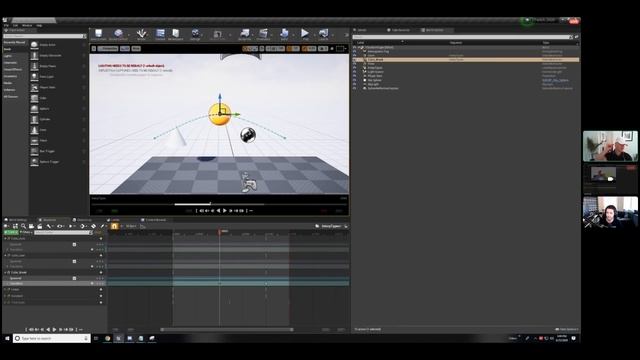
Task: Click play in the cinematic viewport controls
Action: click(x=224, y=211)
